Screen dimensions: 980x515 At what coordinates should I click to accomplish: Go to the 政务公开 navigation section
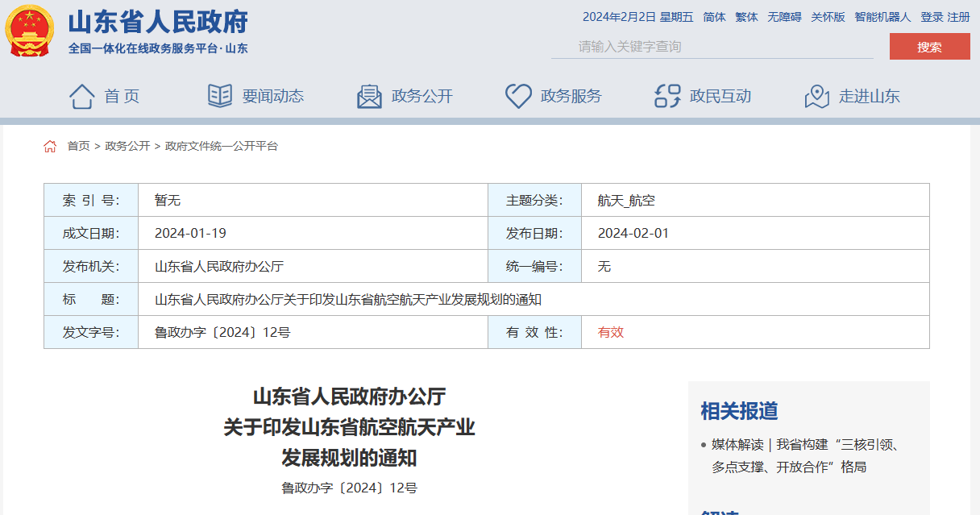422,96
